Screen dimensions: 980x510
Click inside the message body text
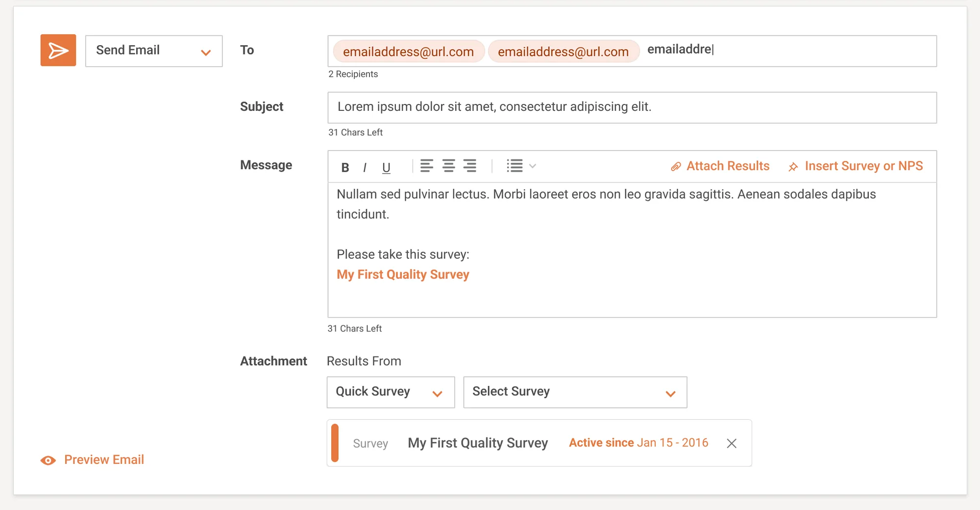(632, 250)
